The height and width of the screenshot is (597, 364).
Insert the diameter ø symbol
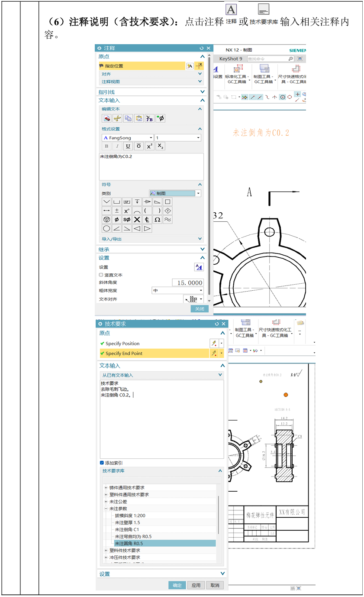pos(116,219)
